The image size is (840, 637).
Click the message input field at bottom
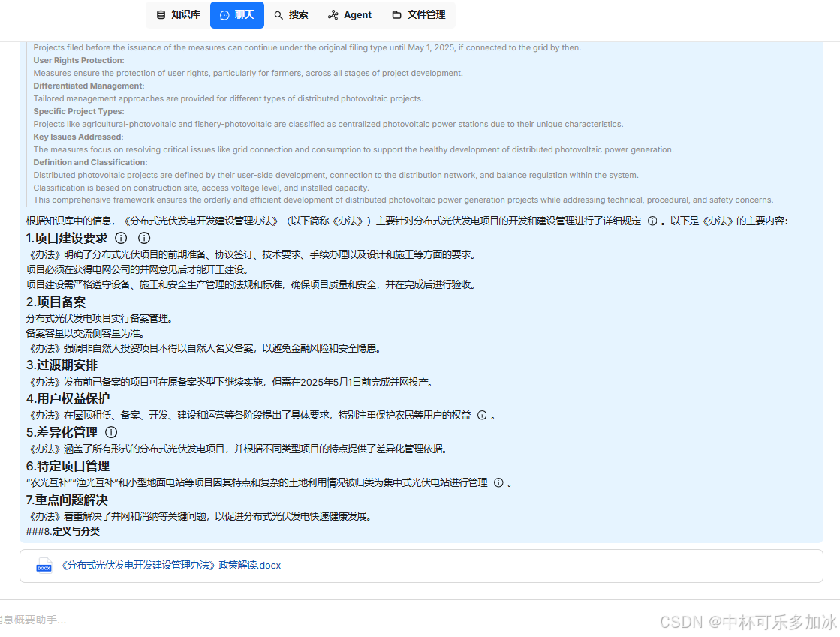pyautogui.click(x=321, y=620)
